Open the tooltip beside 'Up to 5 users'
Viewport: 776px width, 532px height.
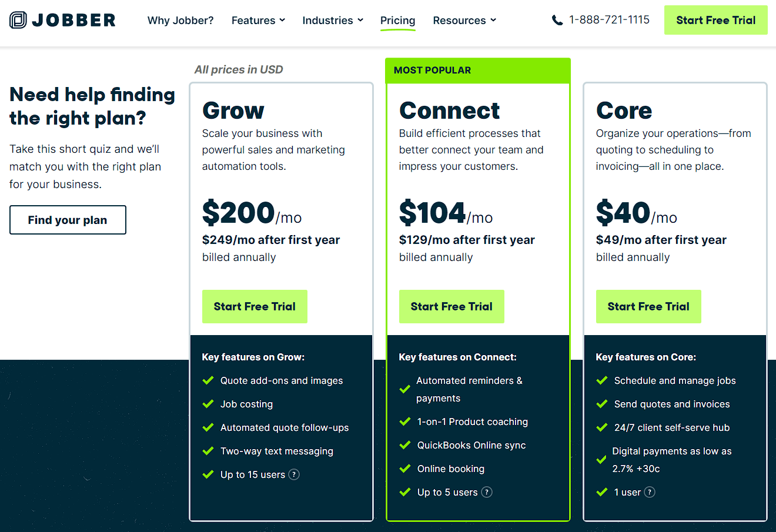pos(486,492)
